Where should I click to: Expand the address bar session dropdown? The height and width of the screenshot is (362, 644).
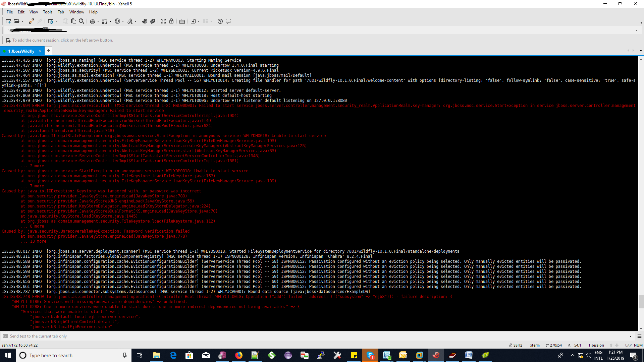(x=637, y=30)
